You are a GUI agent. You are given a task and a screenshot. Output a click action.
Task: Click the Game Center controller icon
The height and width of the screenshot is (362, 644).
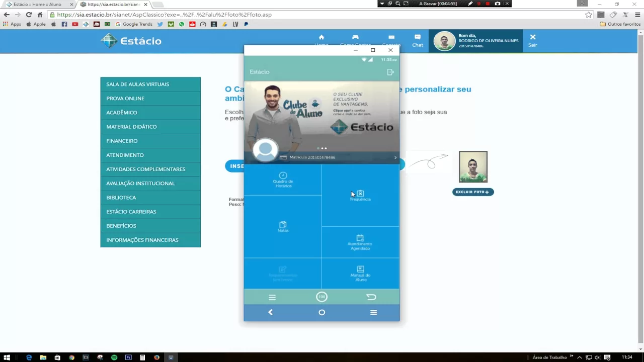(x=355, y=37)
